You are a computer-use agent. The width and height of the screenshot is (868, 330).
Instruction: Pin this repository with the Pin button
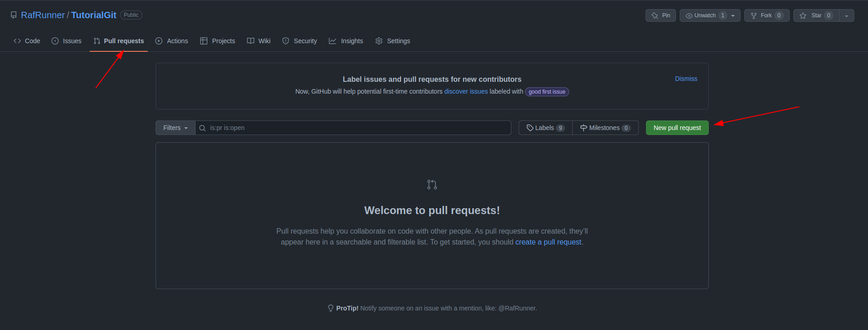point(661,15)
